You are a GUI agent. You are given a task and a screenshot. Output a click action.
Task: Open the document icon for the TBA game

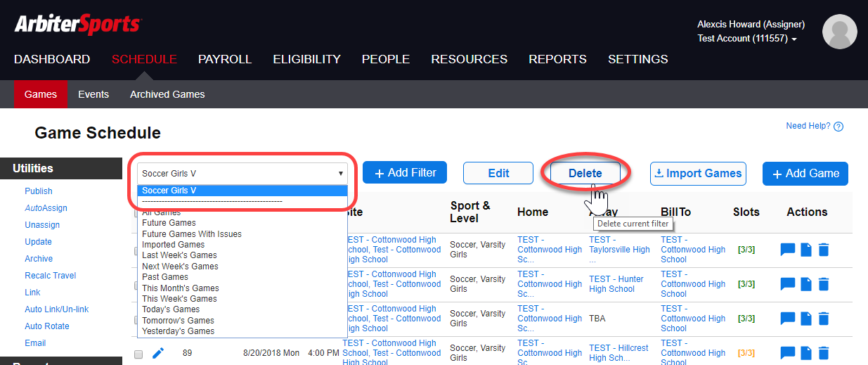(x=807, y=318)
